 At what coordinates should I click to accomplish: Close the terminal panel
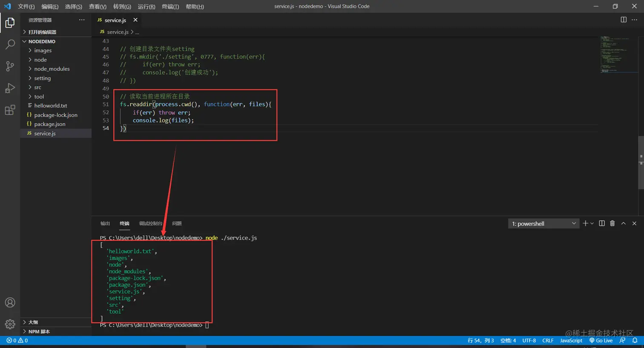point(634,223)
